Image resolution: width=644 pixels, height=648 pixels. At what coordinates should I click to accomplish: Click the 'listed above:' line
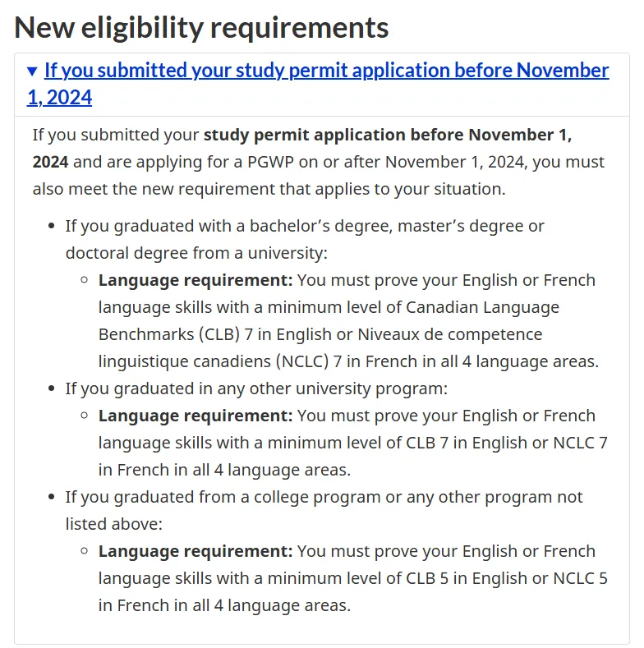(x=114, y=524)
